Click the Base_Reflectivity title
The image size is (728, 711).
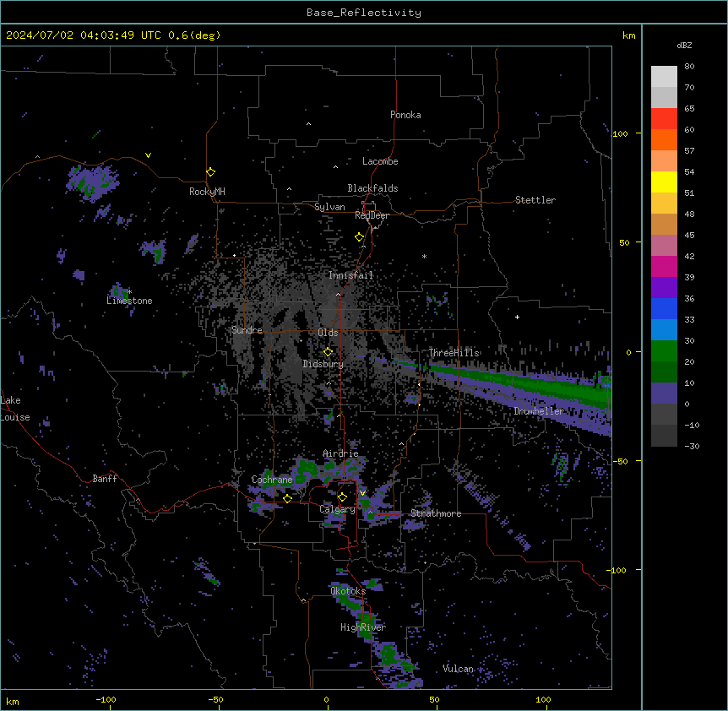point(364,13)
